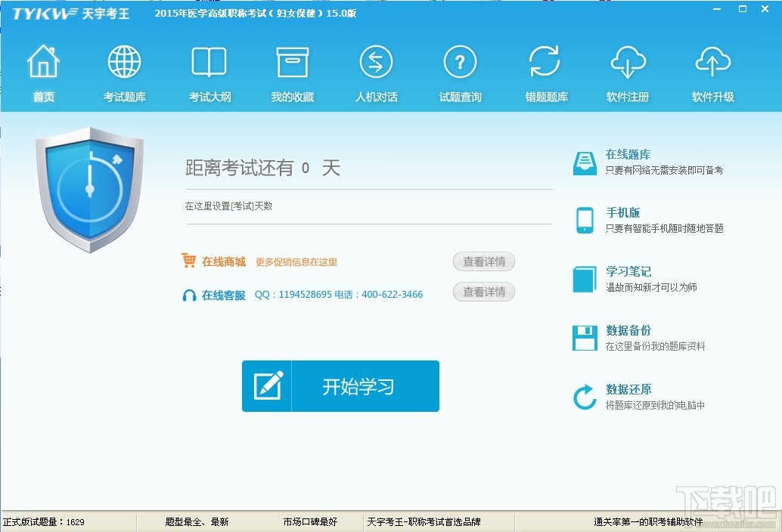Start studying with the 开始学习 button
782x532 pixels.
click(x=340, y=386)
